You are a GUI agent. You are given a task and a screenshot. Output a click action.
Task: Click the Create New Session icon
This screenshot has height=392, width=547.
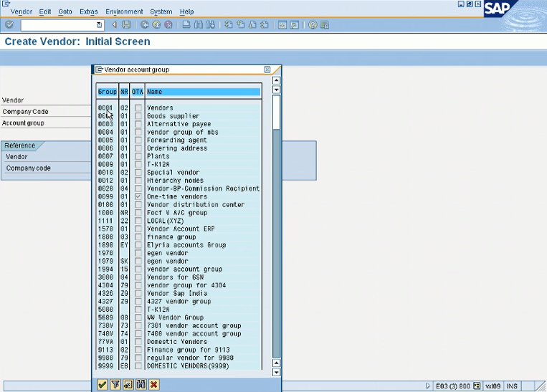click(282, 25)
